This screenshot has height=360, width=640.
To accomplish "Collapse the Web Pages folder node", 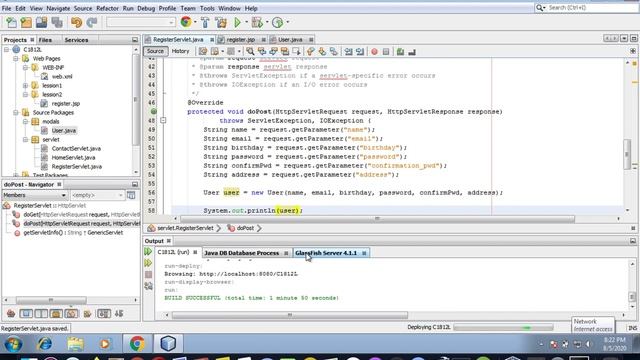I will [x=16, y=58].
